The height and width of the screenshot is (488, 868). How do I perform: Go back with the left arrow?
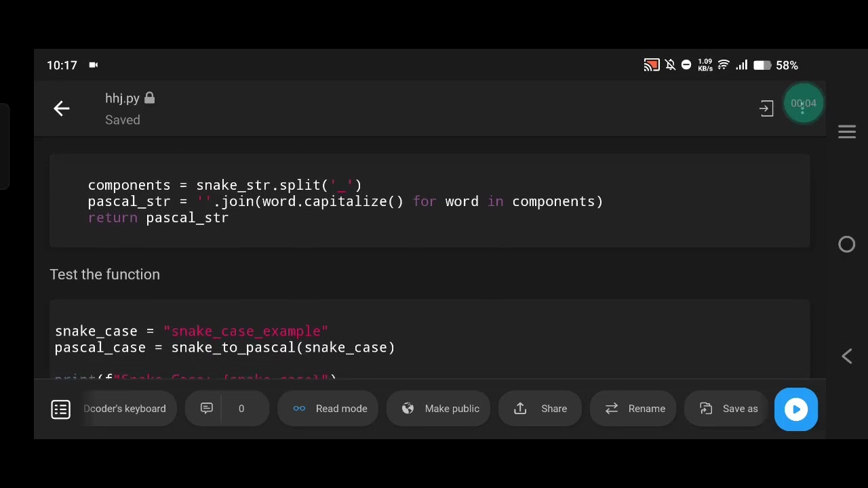[62, 108]
